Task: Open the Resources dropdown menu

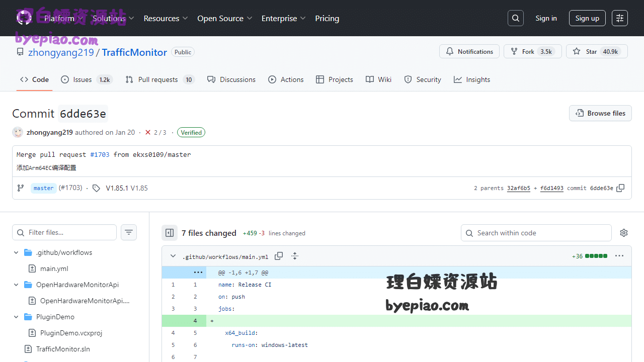Action: click(x=166, y=18)
